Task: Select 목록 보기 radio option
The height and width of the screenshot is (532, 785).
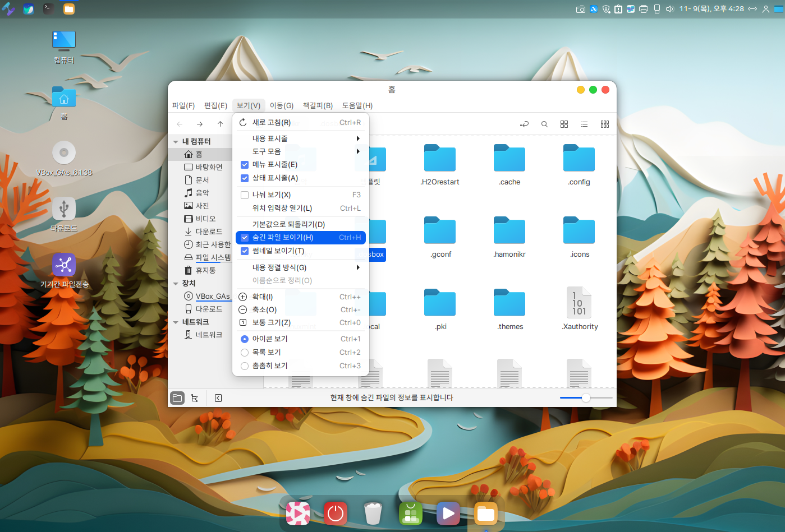Action: pos(245,353)
